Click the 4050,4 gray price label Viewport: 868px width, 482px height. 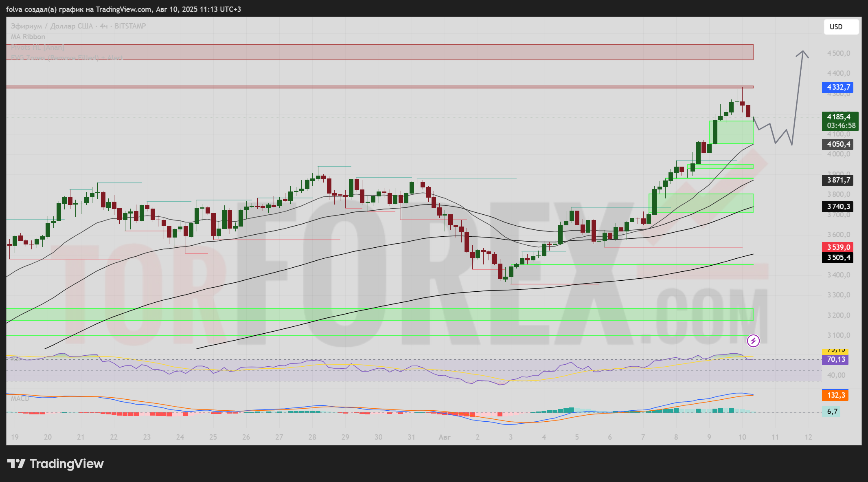coord(837,144)
